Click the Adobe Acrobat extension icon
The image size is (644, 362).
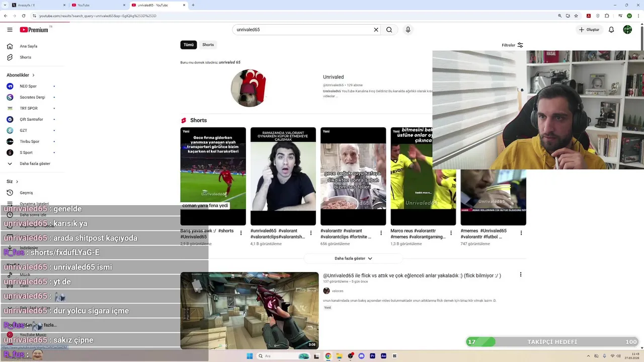pyautogui.click(x=589, y=16)
